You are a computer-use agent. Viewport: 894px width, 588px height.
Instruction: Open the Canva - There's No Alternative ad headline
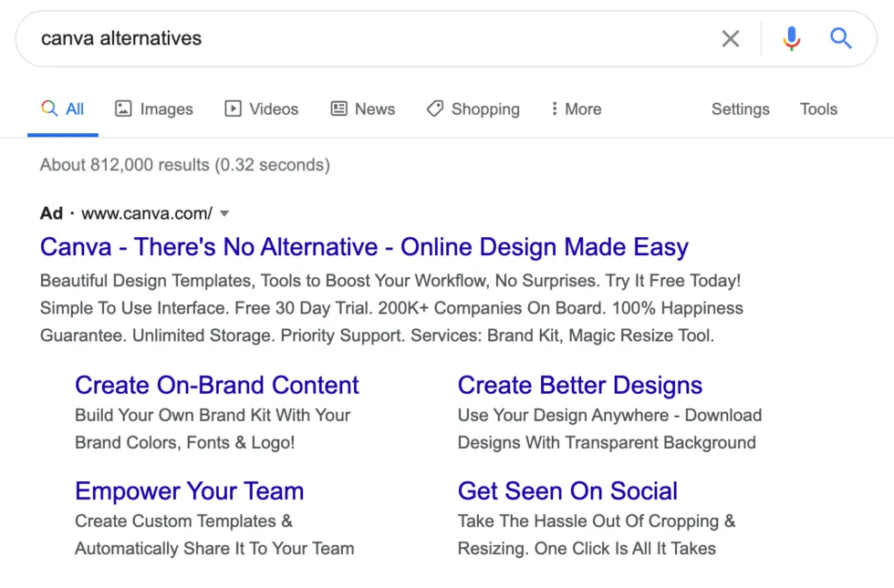[364, 247]
